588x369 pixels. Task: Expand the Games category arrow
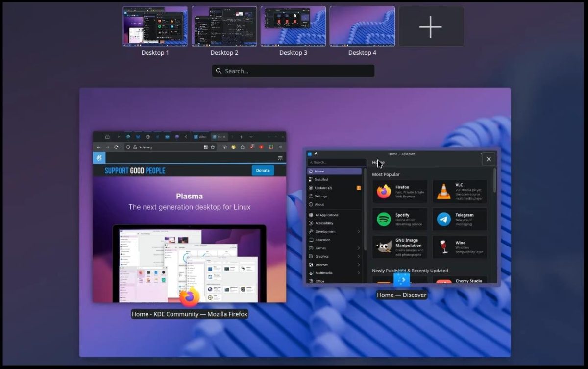coord(359,248)
